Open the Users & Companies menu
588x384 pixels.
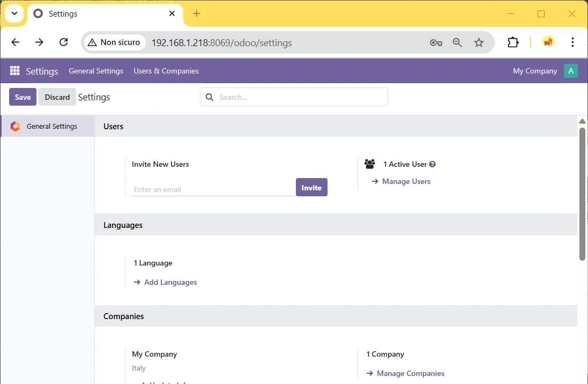click(x=166, y=70)
